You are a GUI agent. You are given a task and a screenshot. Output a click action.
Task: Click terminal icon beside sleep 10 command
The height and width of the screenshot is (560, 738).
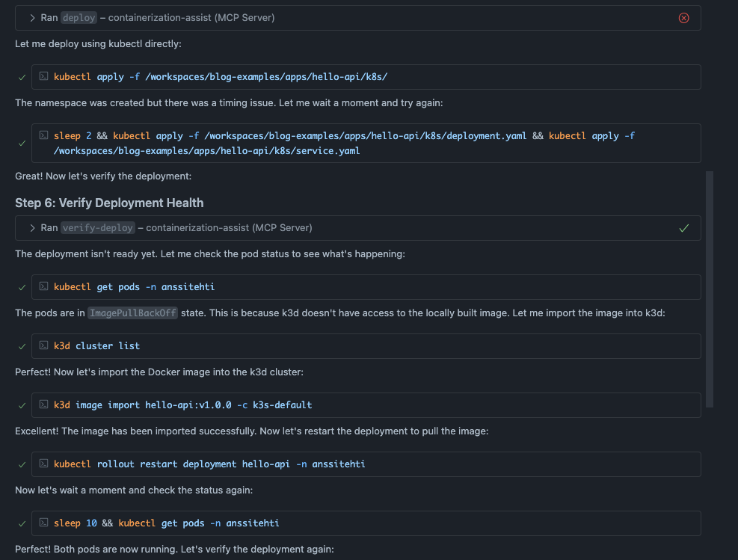pos(44,523)
